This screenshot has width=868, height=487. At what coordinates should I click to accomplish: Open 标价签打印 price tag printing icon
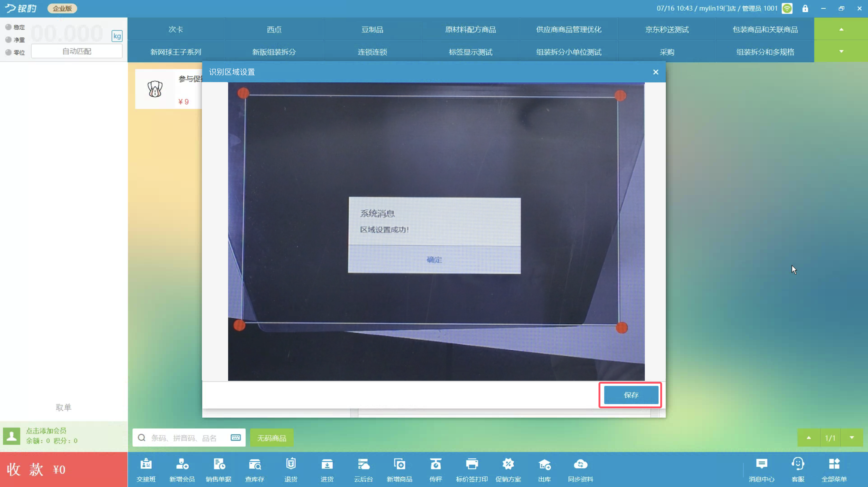pos(472,469)
